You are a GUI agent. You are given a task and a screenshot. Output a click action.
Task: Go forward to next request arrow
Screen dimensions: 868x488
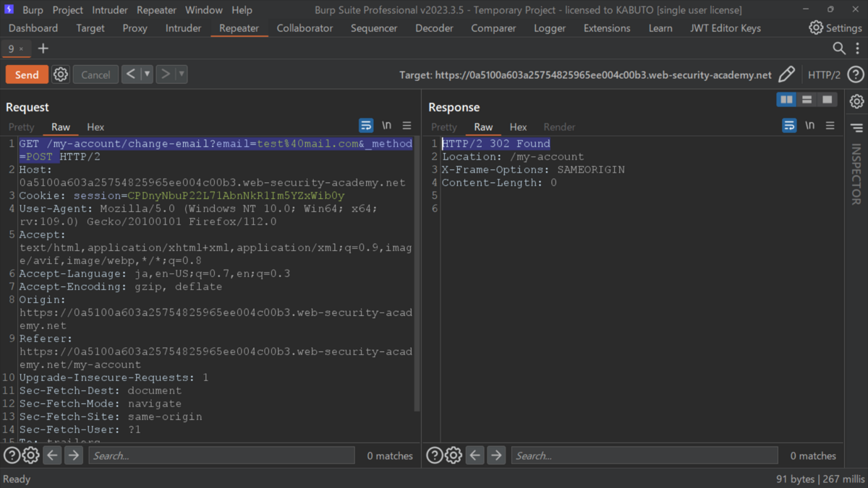(166, 74)
